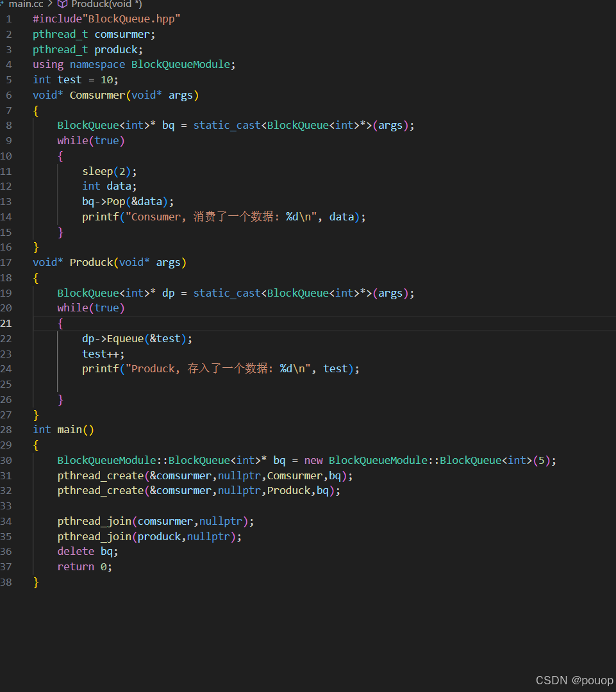This screenshot has height=692, width=616.
Task: Click 'using namespace BlockQueueModule;' line
Action: [134, 65]
